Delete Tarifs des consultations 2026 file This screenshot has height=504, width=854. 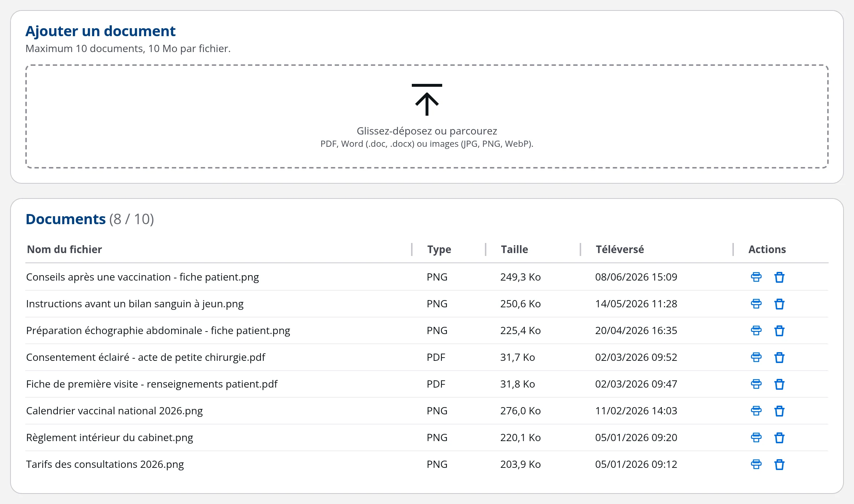(x=779, y=464)
